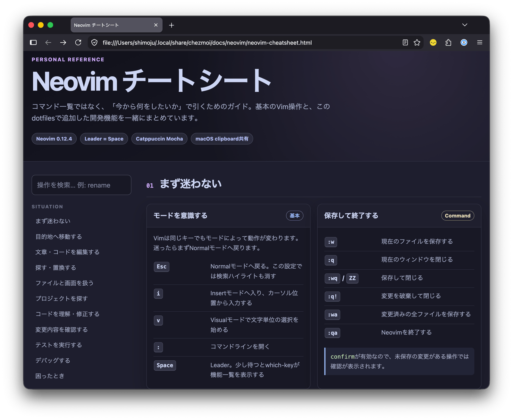The width and height of the screenshot is (513, 420).
Task: Click the まず迷わない section heading
Action: click(190, 184)
